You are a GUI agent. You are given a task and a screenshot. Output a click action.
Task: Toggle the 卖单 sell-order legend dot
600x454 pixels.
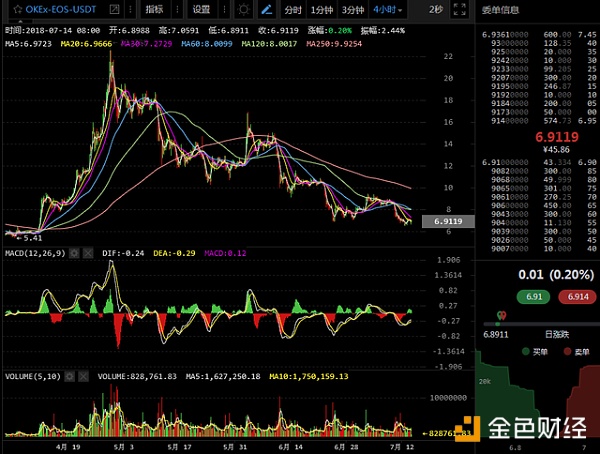(x=567, y=351)
